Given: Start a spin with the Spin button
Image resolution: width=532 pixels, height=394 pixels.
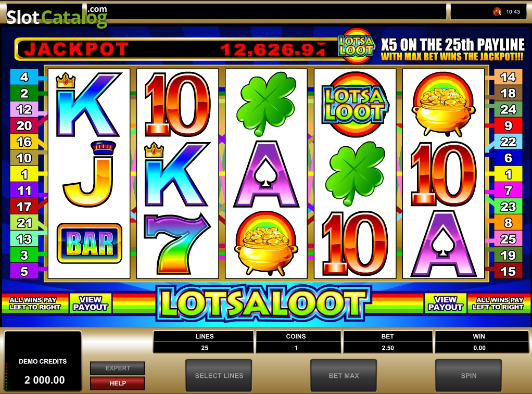Looking at the screenshot, I should coord(468,376).
